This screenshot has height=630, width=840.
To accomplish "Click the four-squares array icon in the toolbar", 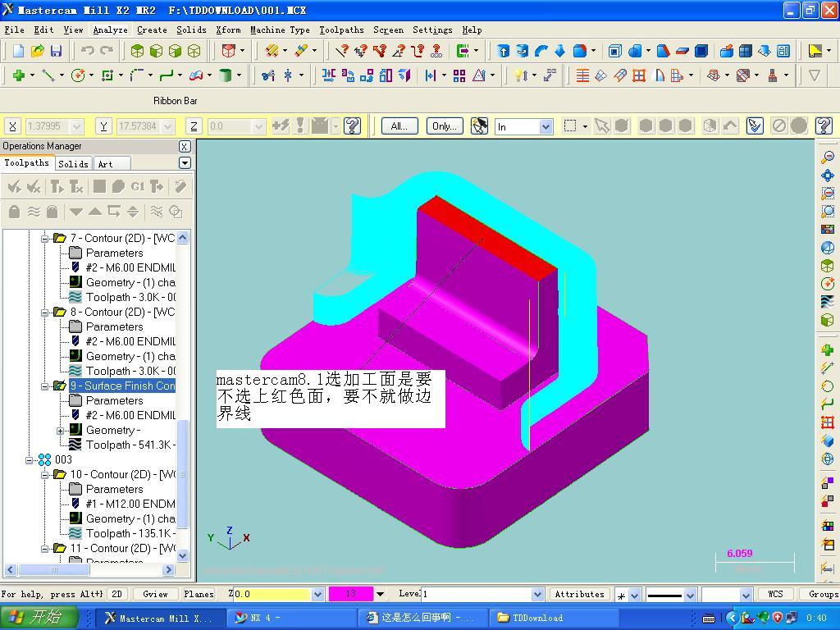I will click(x=459, y=75).
